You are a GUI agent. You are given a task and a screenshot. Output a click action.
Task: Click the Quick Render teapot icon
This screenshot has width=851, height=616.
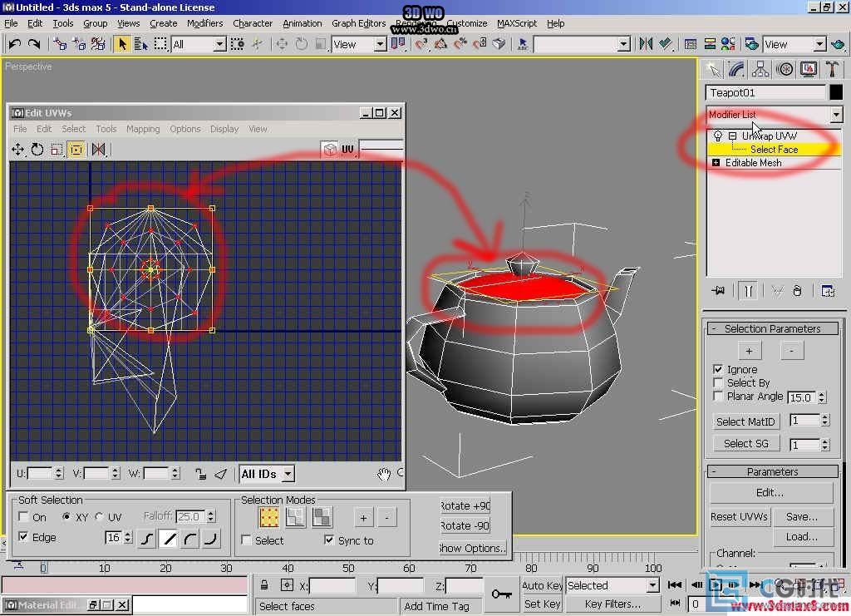[838, 44]
